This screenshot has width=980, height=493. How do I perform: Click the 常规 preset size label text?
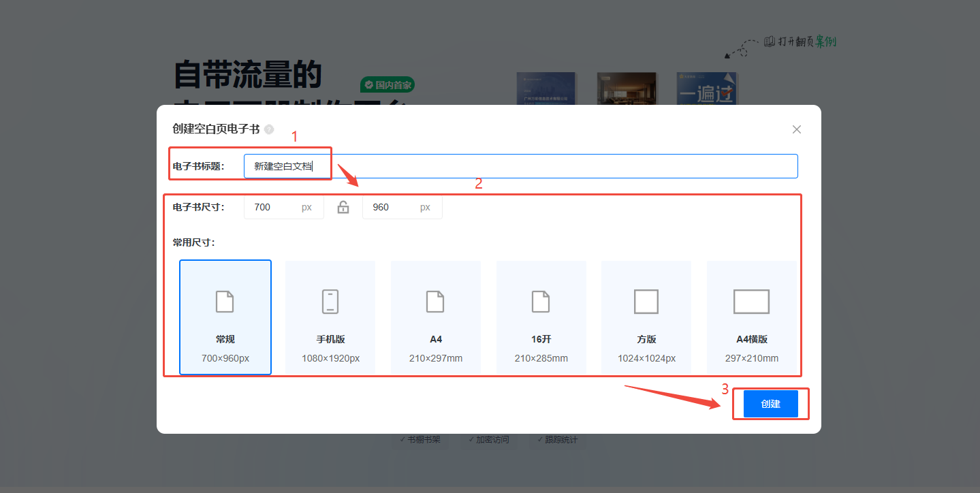(x=225, y=339)
